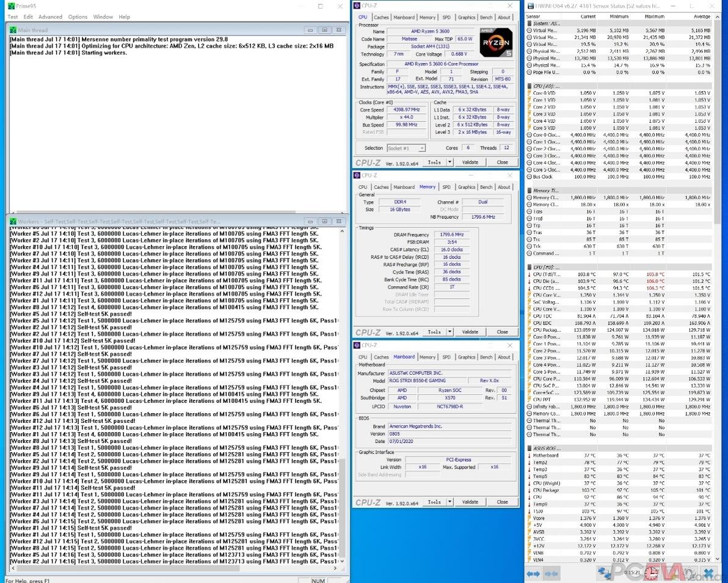This screenshot has width=728, height=583.
Task: Click Tools button in the CPU-Z Memory window
Action: [x=434, y=332]
